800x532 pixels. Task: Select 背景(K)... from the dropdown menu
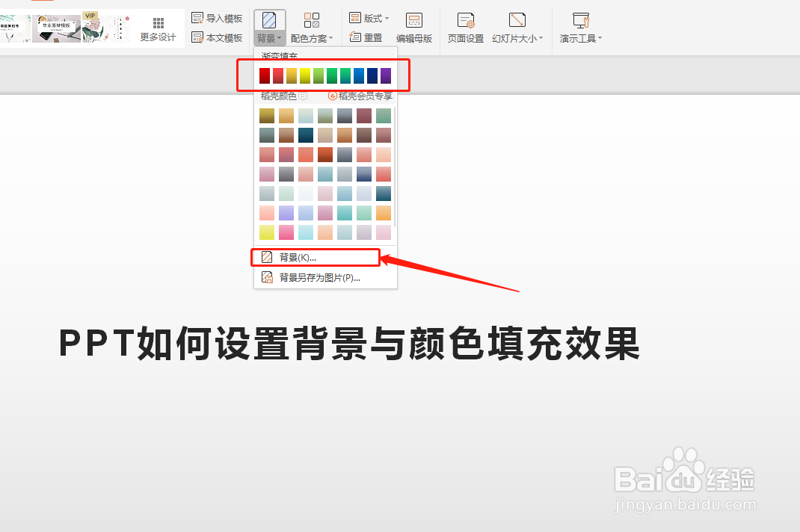pos(299,257)
